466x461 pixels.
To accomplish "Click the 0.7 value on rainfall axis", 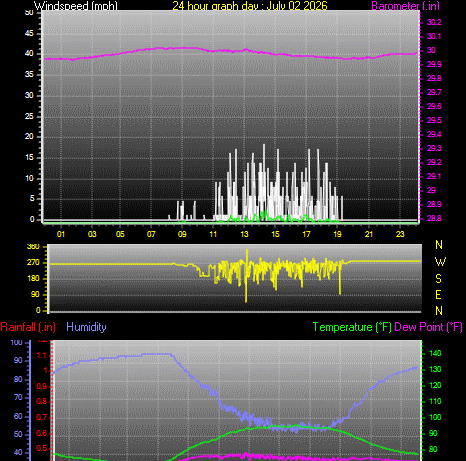I will coord(42,417).
